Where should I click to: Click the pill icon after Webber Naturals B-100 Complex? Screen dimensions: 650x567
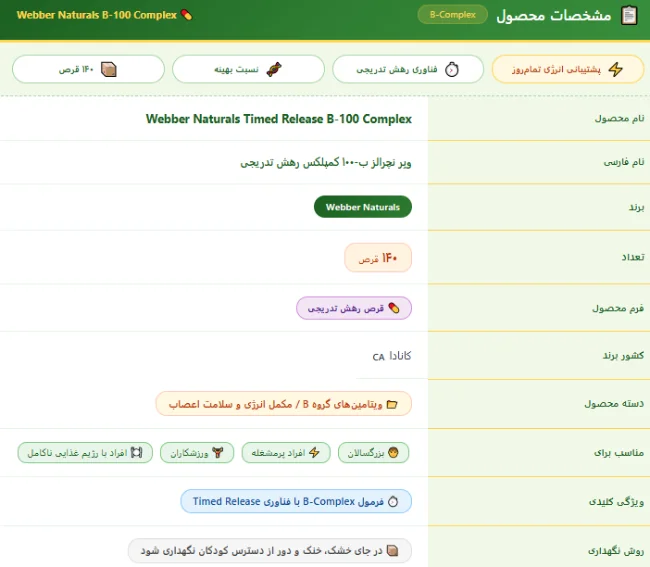(187, 15)
